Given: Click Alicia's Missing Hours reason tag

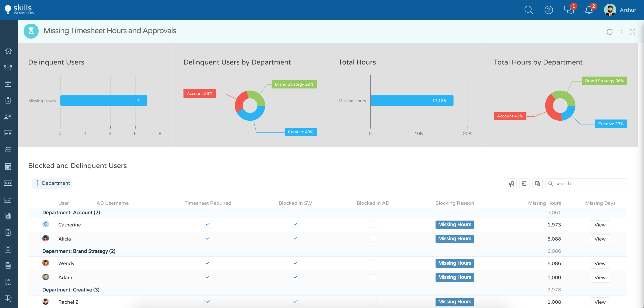Looking at the screenshot, I should pyautogui.click(x=454, y=238).
